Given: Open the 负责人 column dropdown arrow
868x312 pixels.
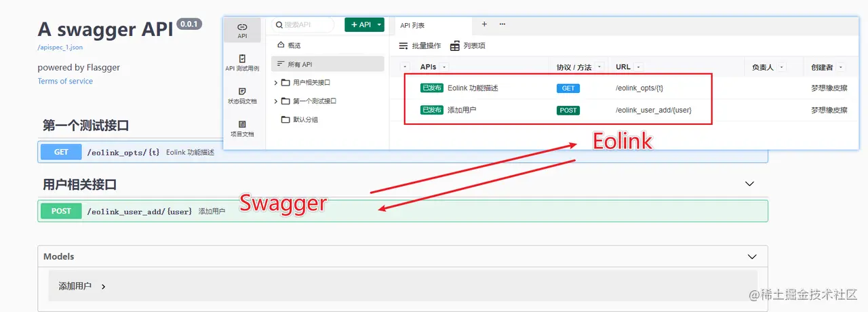Looking at the screenshot, I should tap(781, 67).
